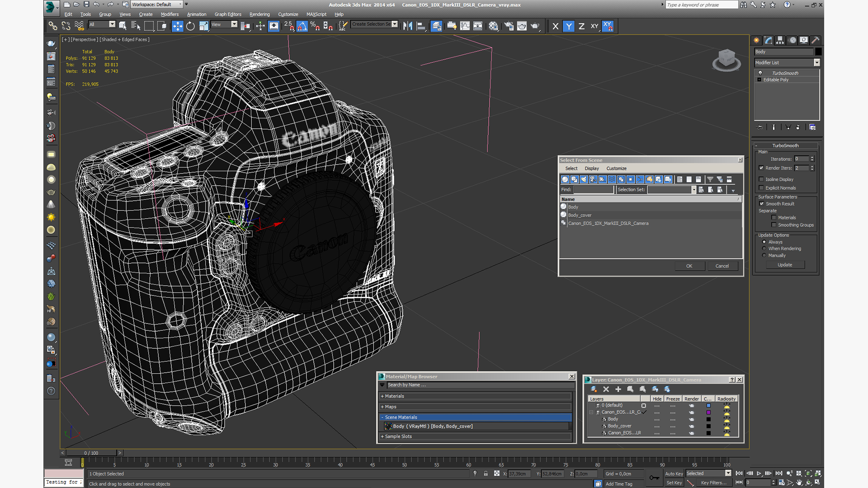This screenshot has height=488, width=868.
Task: Expand Maps group in Material/Map Browser
Action: click(476, 407)
